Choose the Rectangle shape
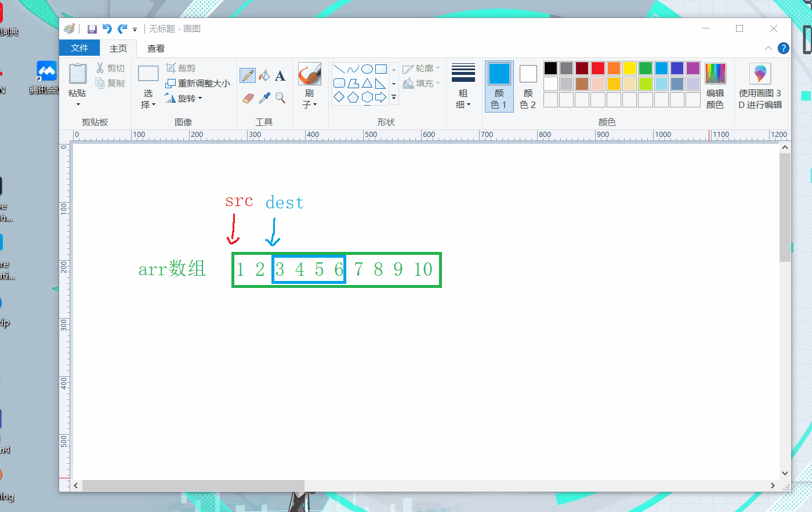This screenshot has width=812, height=512. pyautogui.click(x=381, y=69)
